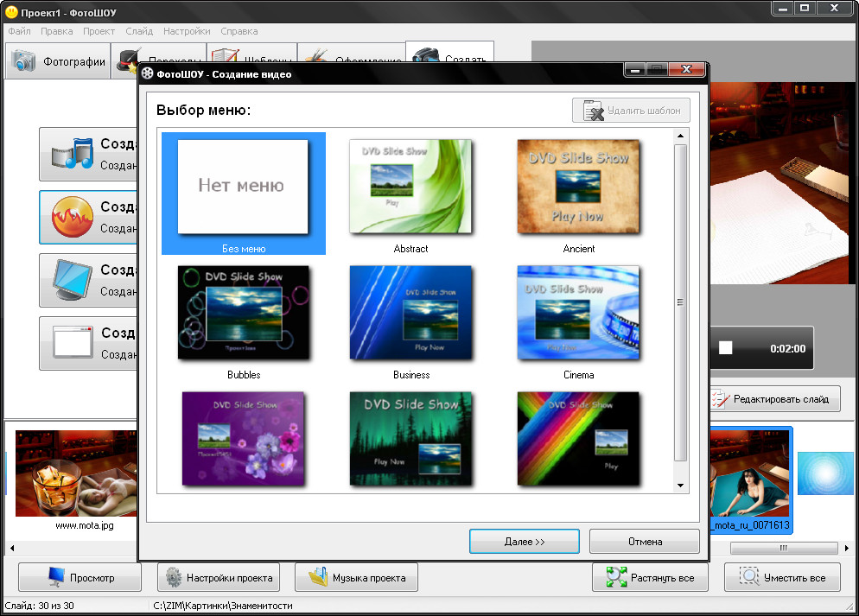Click the blue monitor screensaver creation icon
The width and height of the screenshot is (859, 616).
click(x=73, y=280)
